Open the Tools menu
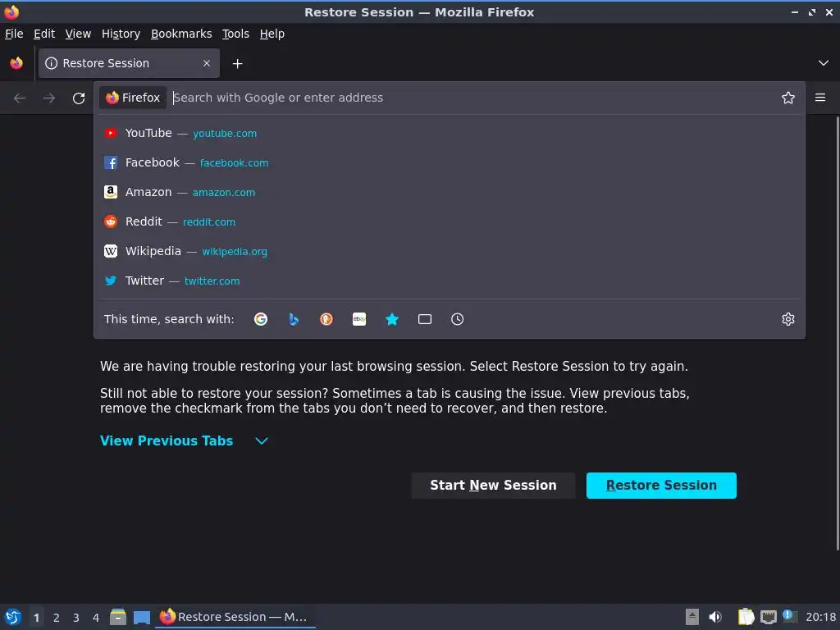Screen dimensions: 840x630 coord(235,34)
